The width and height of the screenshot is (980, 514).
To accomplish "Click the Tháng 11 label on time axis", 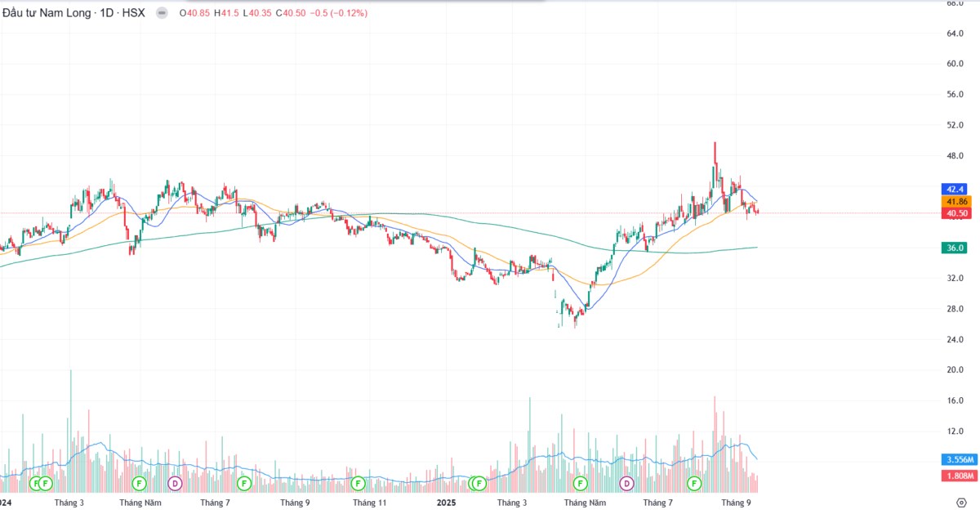I will coord(369,503).
